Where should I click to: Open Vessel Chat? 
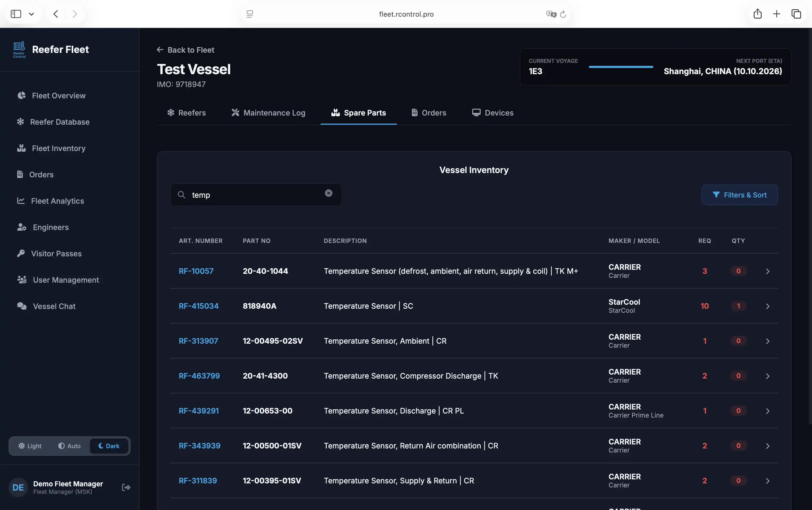46,306
